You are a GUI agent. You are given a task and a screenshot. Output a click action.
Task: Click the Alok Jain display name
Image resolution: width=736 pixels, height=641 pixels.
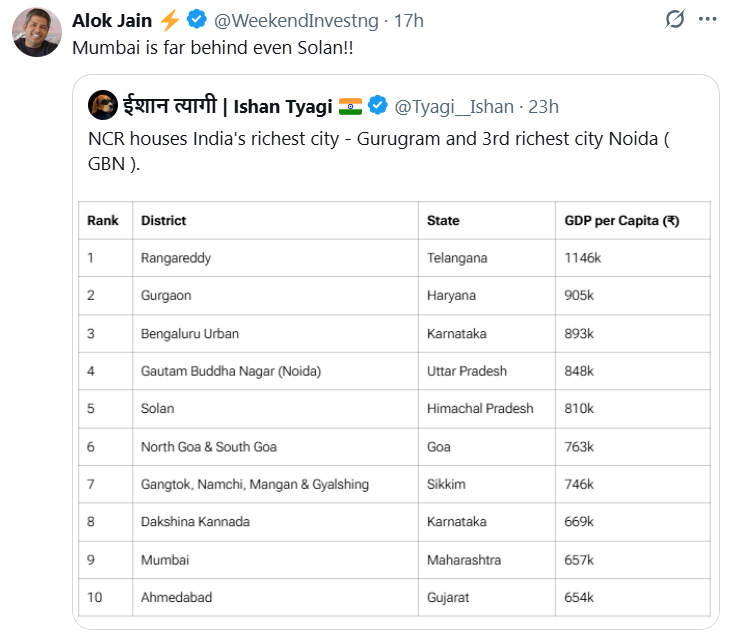pos(112,21)
